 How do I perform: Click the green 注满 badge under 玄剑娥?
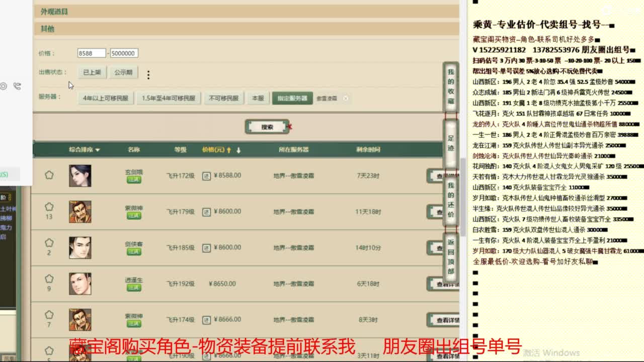pos(134,179)
